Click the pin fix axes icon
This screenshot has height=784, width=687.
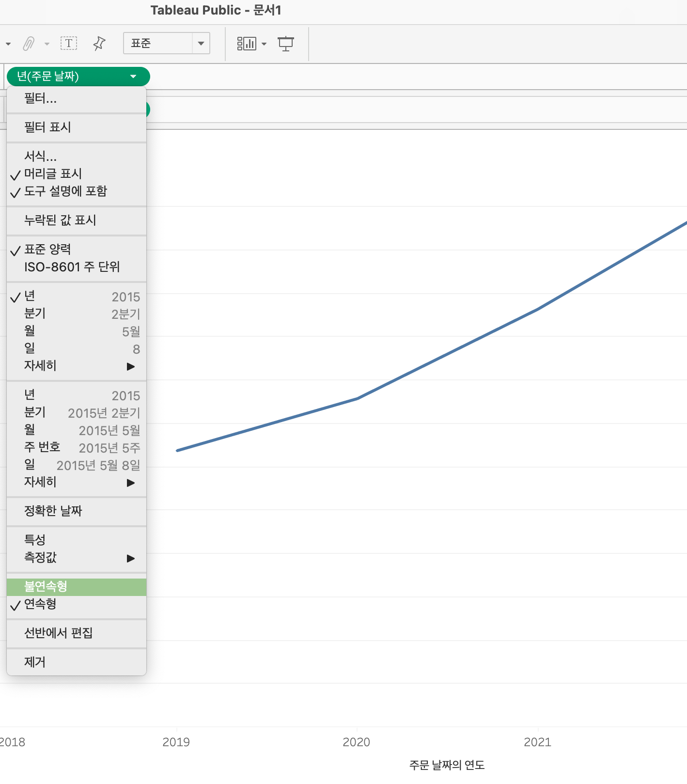(99, 44)
